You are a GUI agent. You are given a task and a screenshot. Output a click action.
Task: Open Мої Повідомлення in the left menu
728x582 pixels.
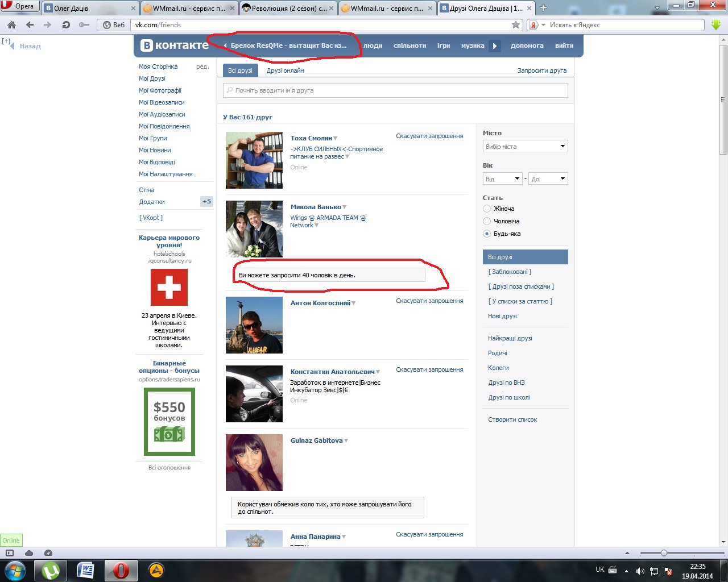coord(164,126)
